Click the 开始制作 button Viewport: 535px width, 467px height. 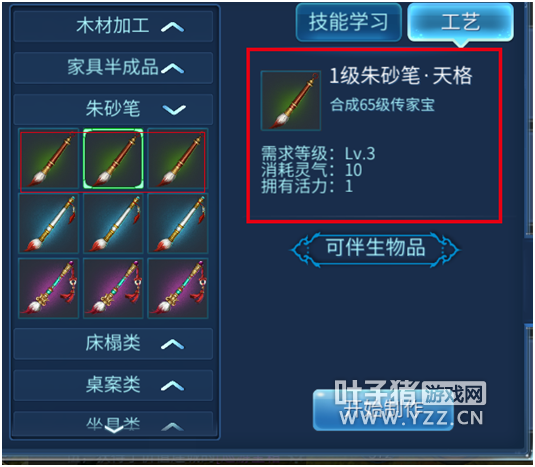pos(383,410)
